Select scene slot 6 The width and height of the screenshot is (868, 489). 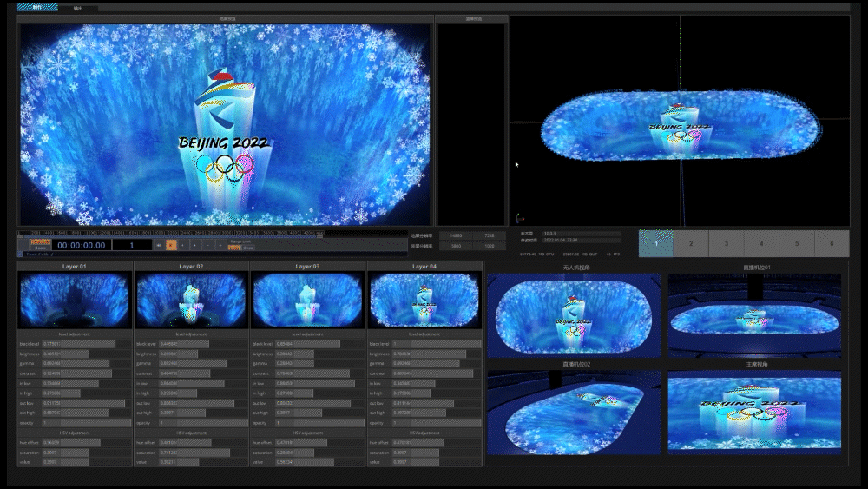coord(832,243)
